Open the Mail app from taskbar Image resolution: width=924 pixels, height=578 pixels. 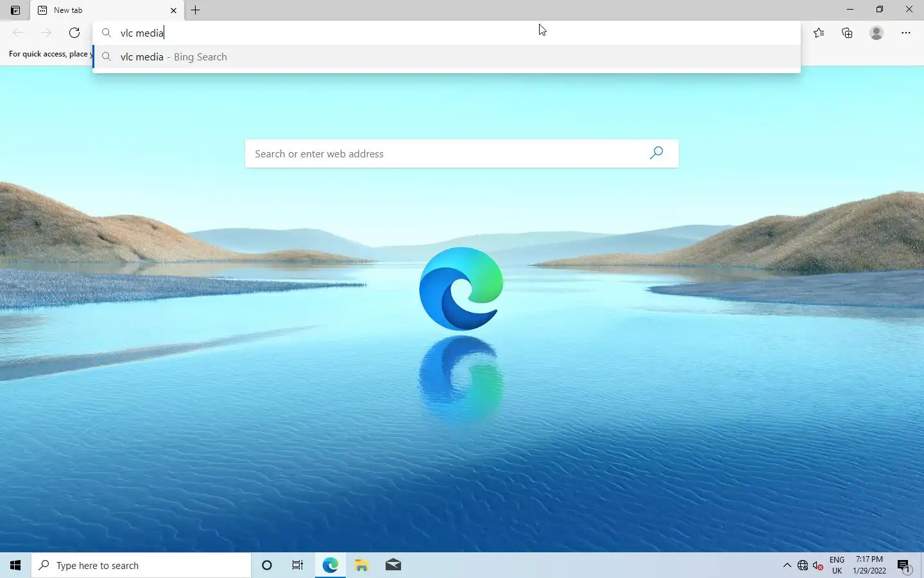point(393,565)
